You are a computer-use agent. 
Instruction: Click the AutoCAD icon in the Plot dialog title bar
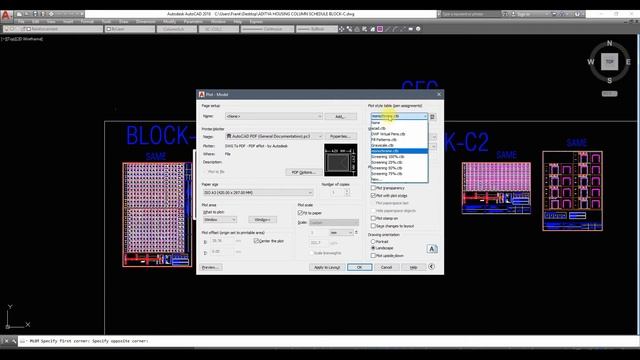pos(202,94)
